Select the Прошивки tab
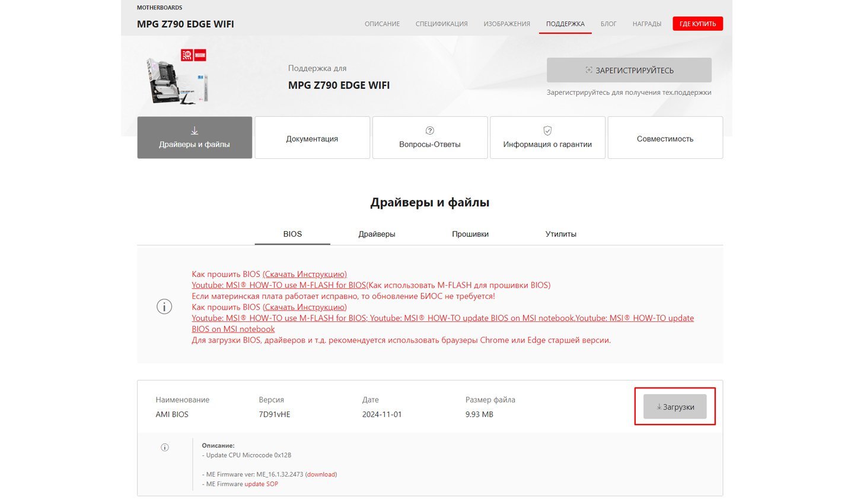The height and width of the screenshot is (504, 854). tap(470, 234)
